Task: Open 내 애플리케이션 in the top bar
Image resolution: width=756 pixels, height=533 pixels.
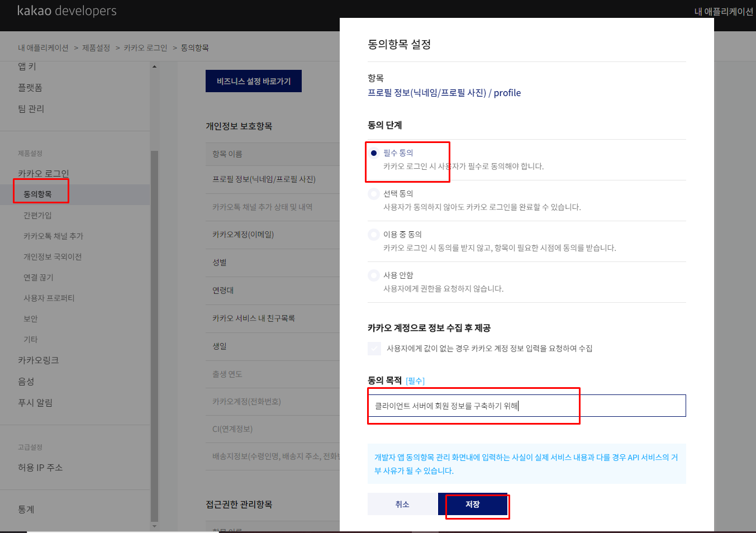Action: point(724,11)
